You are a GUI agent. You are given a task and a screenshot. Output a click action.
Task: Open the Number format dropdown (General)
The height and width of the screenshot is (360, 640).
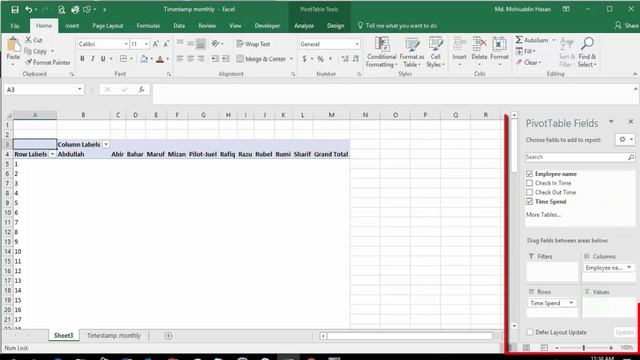(357, 44)
